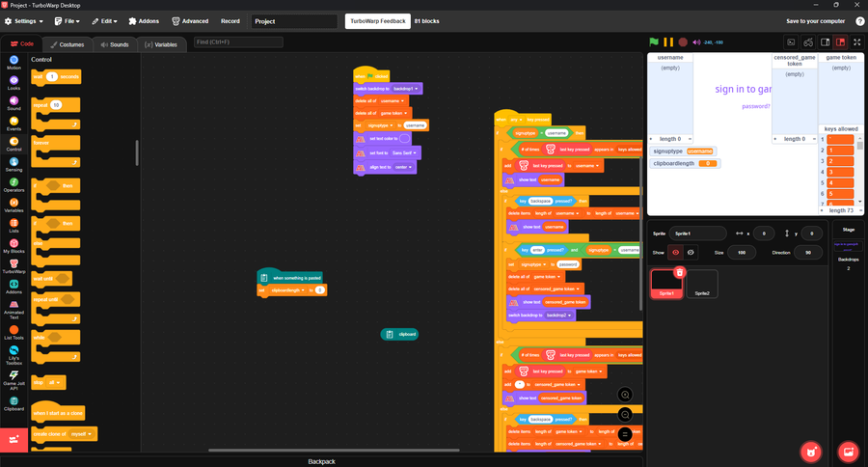Open the gamepad settings icon
This screenshot has height=467, width=868.
point(808,42)
